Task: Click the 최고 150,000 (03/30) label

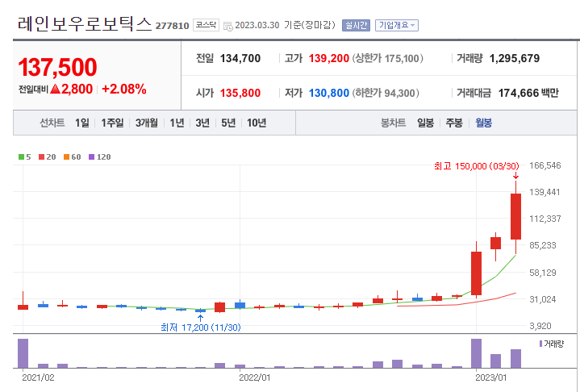Action: [x=477, y=166]
